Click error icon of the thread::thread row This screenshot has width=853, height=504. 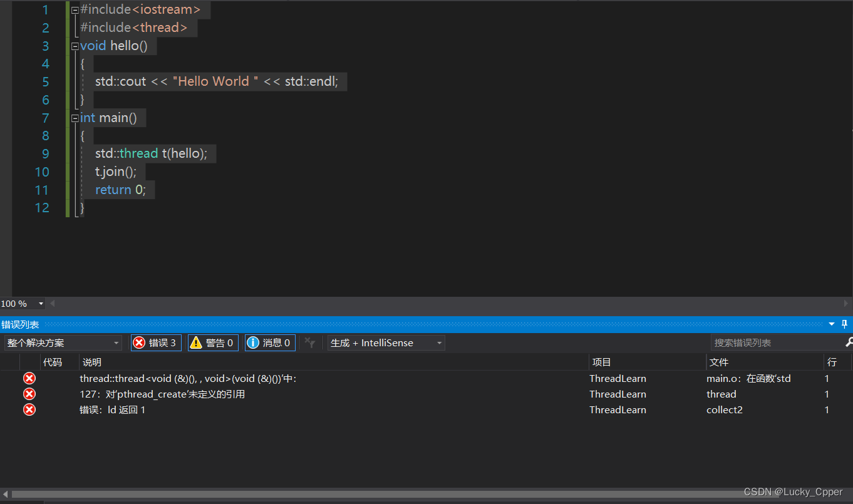pos(29,378)
